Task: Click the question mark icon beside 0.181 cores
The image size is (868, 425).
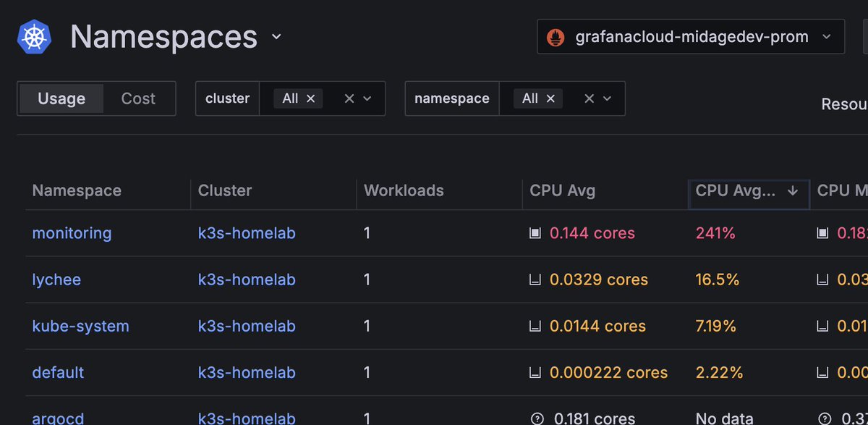Action: pyautogui.click(x=537, y=418)
